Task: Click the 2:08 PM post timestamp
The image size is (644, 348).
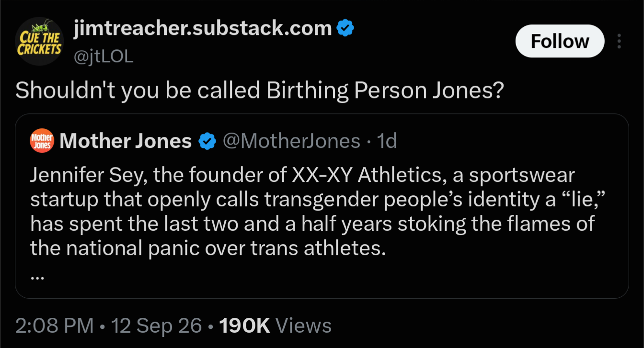Action: tap(54, 326)
